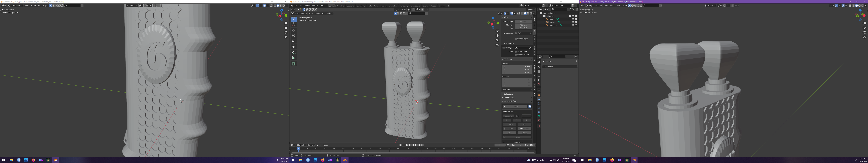Switch to the Sculpting workspace tab

click(x=350, y=6)
